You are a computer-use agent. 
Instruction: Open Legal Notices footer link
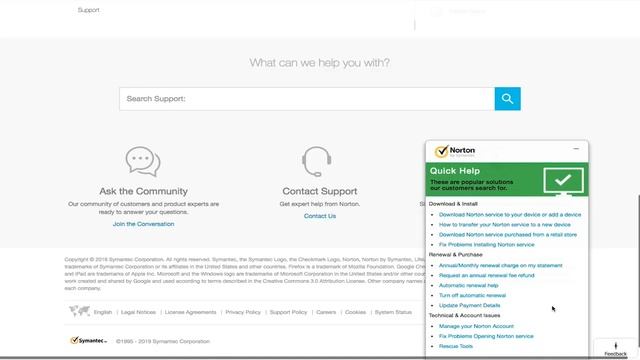[138, 312]
